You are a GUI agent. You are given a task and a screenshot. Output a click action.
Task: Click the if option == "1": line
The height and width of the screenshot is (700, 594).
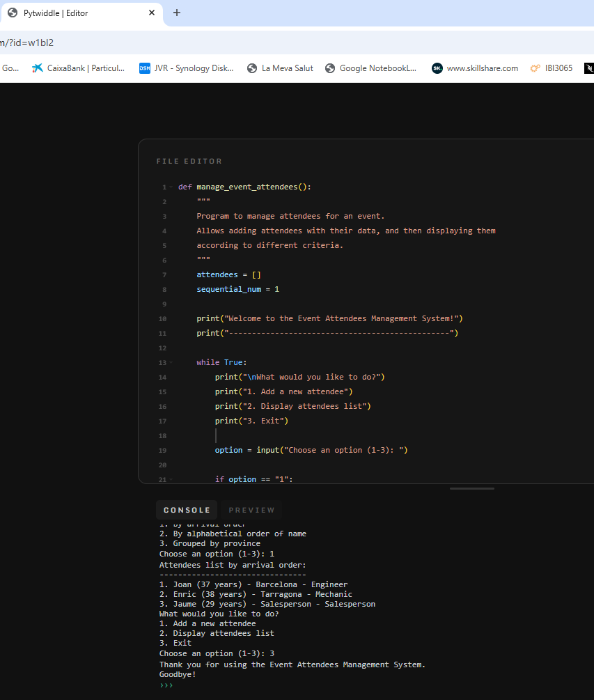[x=253, y=479]
